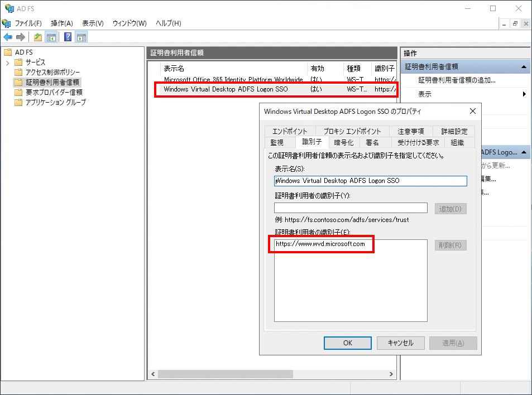
Task: Switch to the 暗号化 tab
Action: pos(344,142)
